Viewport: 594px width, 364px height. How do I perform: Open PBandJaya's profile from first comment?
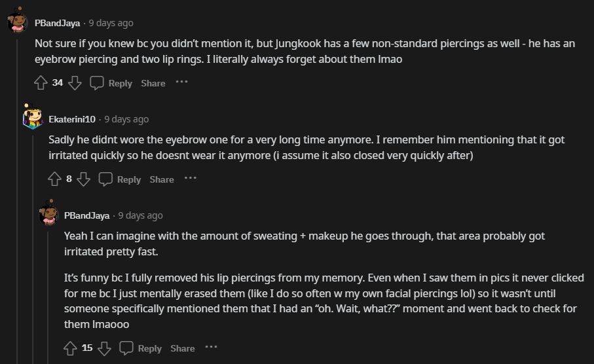(x=58, y=23)
